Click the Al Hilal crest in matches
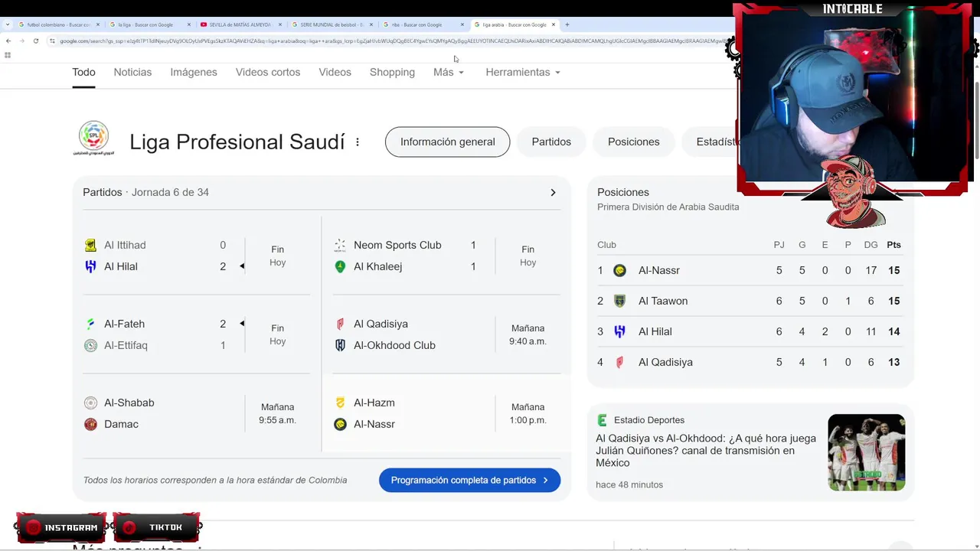 pos(90,266)
